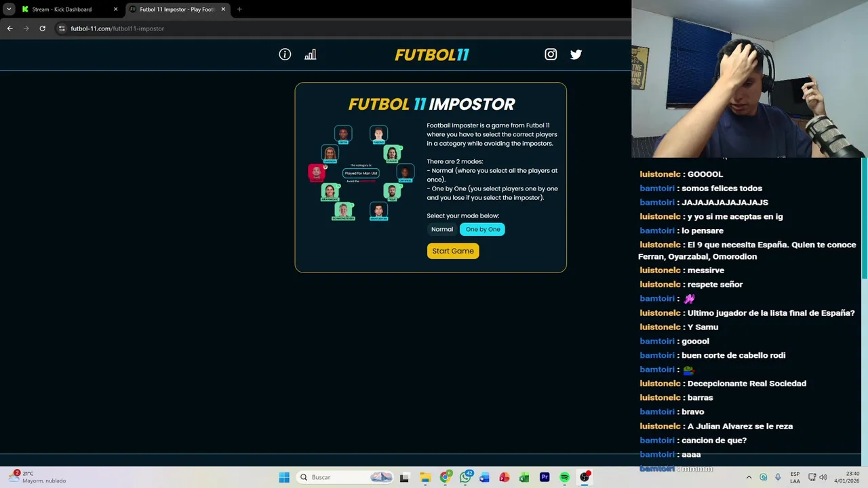Click chat message 'A Julian Alvarez se le reza'
Image resolution: width=868 pixels, height=488 pixels.
[x=740, y=426]
